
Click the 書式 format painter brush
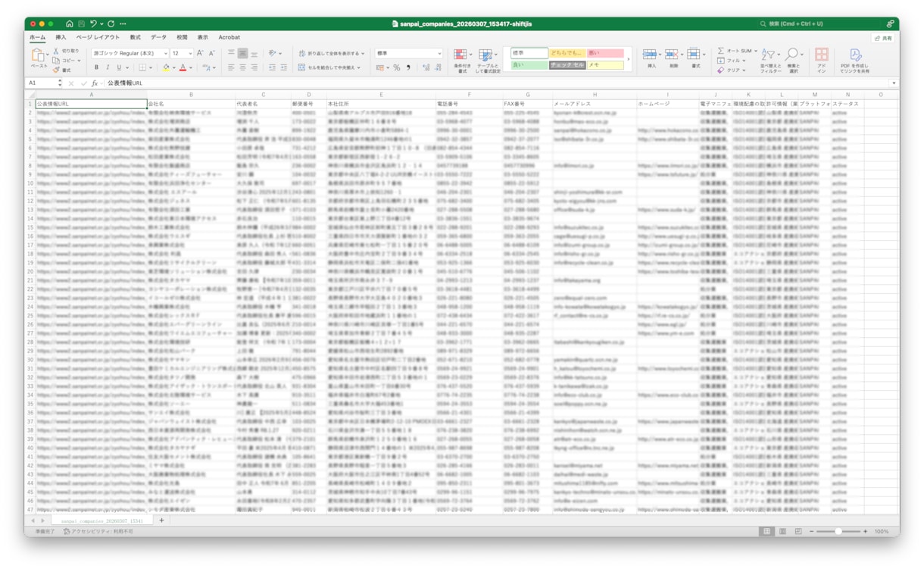tap(57, 70)
